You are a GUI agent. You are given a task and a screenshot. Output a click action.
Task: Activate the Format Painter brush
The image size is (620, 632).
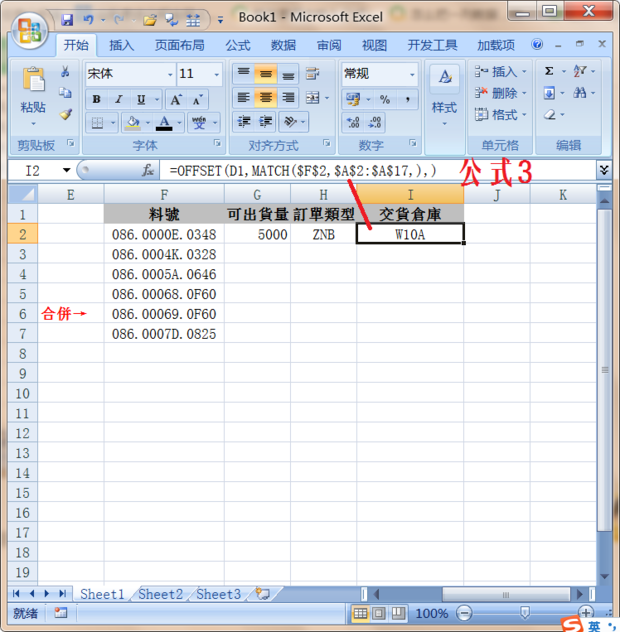(65, 115)
